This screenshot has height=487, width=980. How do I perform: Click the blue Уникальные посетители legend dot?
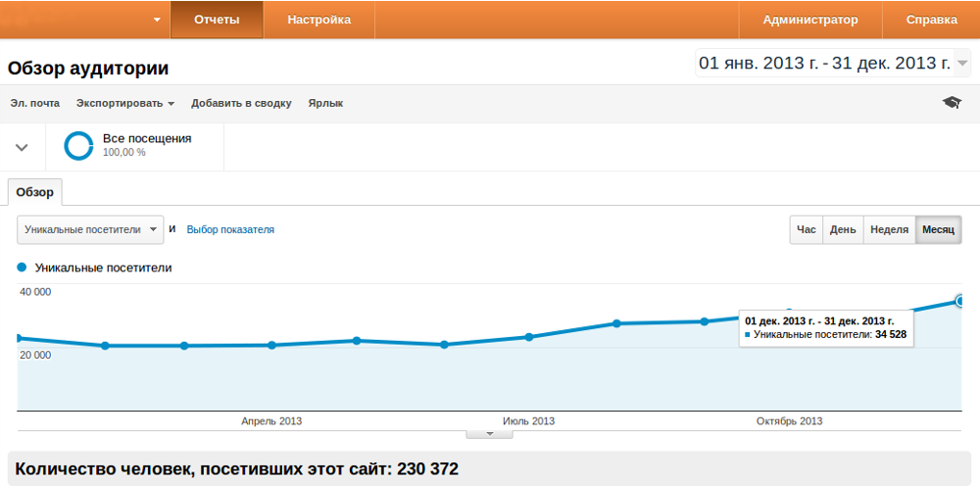click(x=23, y=267)
